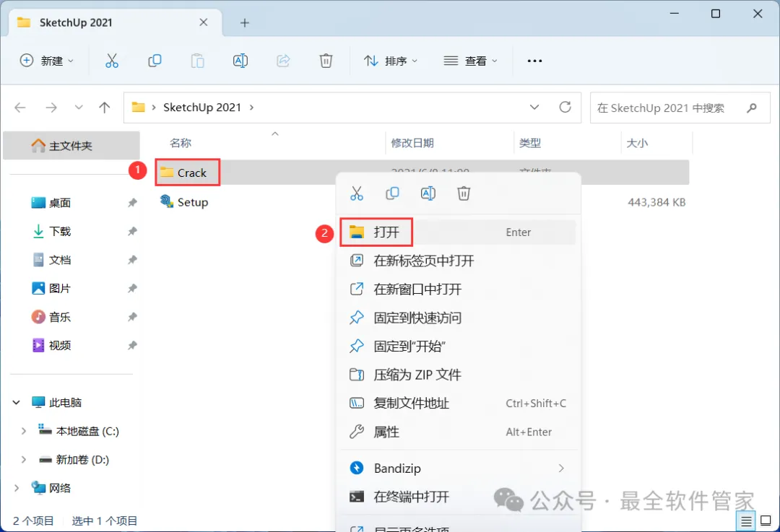Click the Delete icon in the context menu

[x=464, y=193]
